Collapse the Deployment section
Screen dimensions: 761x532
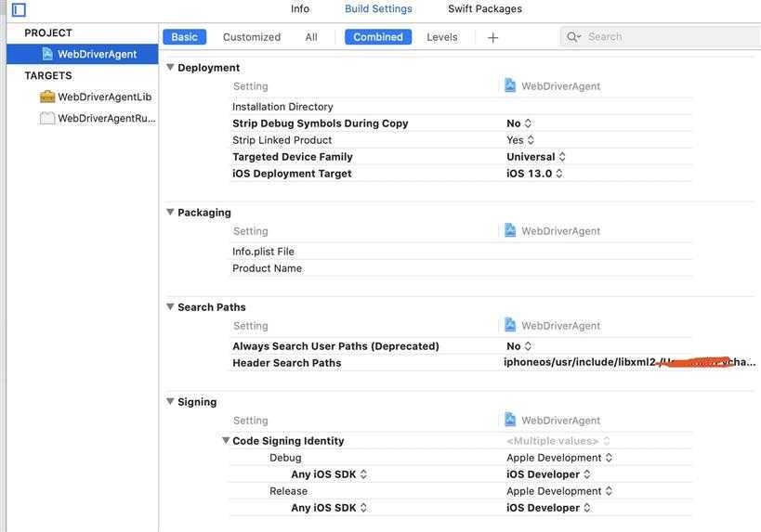point(170,68)
